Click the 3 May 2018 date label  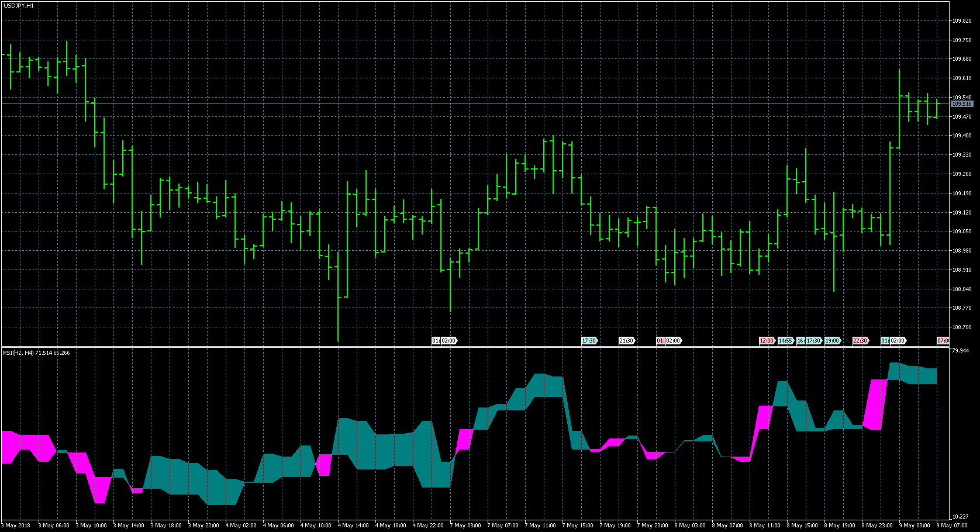[x=18, y=526]
